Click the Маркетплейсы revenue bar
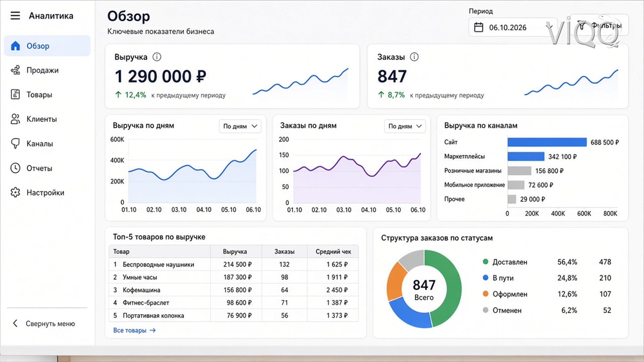Screen dimensions: 644x362 [526, 156]
